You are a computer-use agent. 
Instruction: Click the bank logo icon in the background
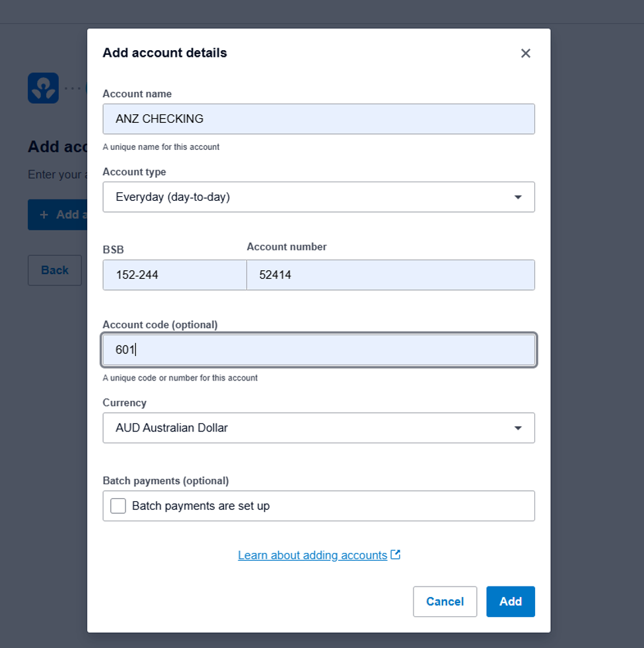pos(44,88)
